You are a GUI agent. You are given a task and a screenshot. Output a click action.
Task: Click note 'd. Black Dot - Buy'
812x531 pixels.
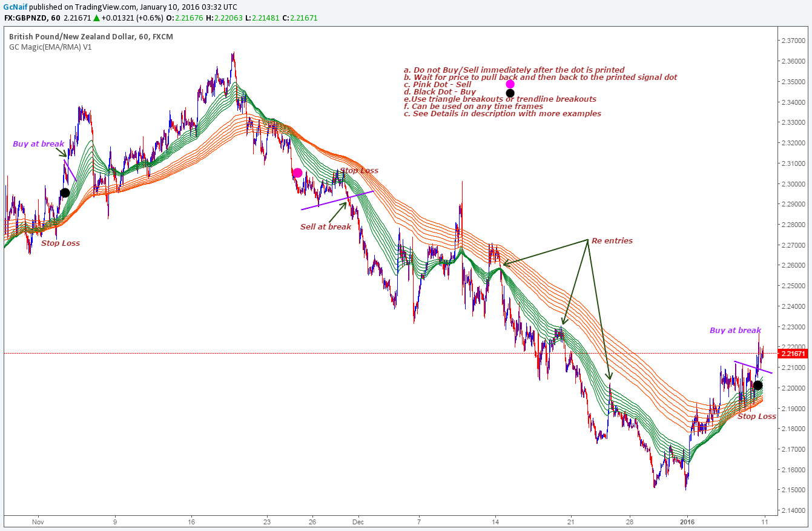(440, 92)
